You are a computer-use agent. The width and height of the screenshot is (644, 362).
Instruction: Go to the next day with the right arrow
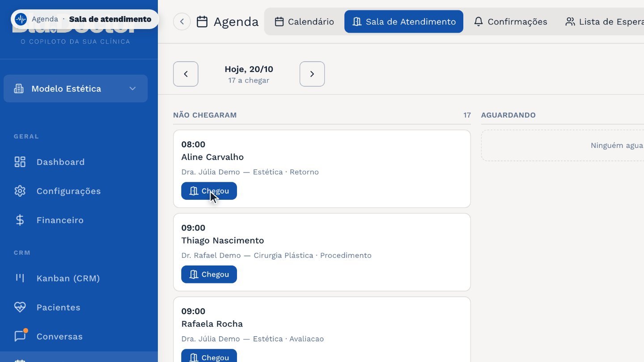(x=312, y=74)
